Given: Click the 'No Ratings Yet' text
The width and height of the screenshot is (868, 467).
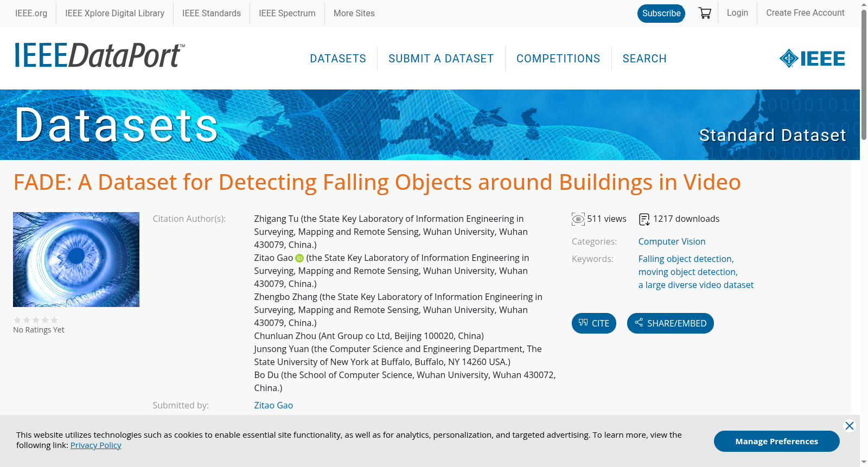Looking at the screenshot, I should coord(39,330).
